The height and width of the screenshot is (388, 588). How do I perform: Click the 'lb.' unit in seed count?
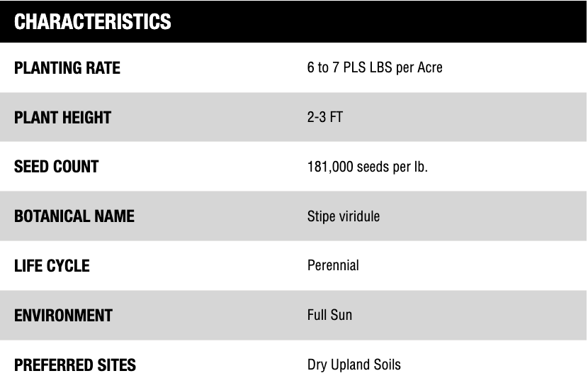pos(421,167)
